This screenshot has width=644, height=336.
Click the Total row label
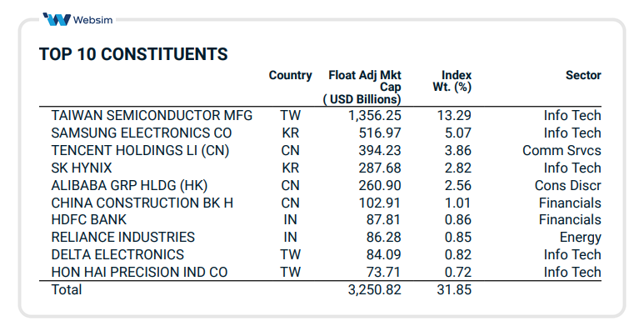[x=67, y=290]
